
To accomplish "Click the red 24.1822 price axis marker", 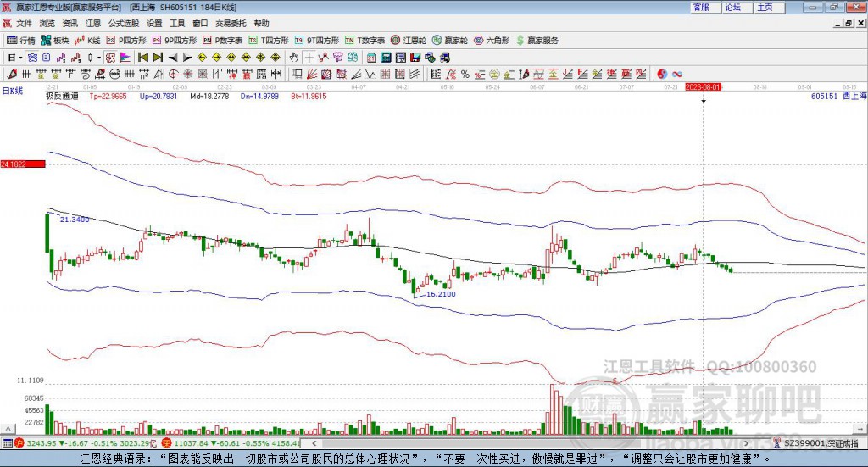I will coord(23,164).
